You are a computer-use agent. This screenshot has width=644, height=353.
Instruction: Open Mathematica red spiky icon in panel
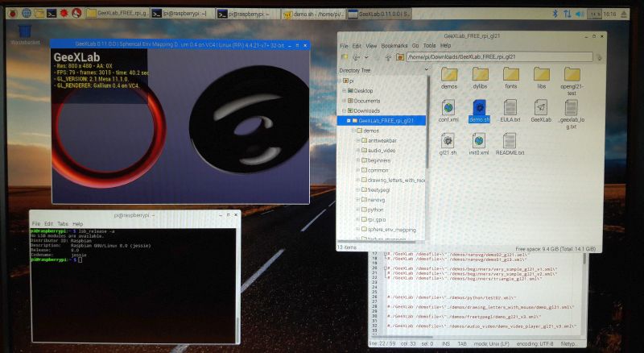[x=64, y=14]
